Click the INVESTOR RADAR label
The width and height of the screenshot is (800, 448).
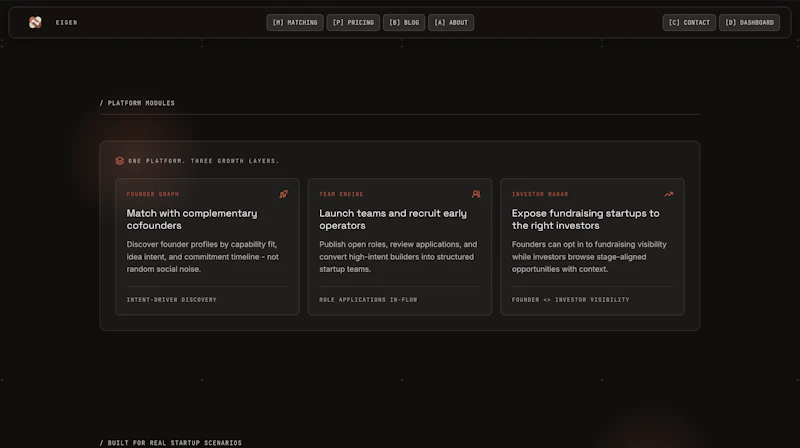[540, 194]
